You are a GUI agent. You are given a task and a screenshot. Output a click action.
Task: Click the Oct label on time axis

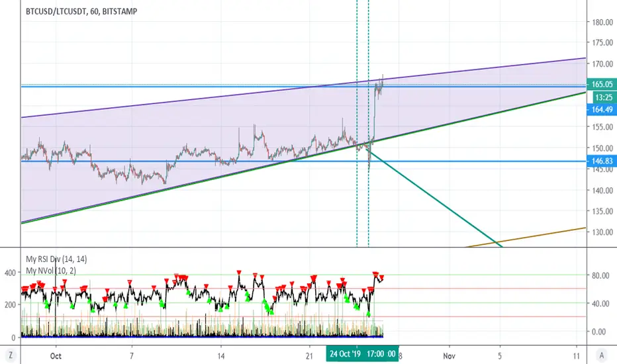pyautogui.click(x=56, y=356)
